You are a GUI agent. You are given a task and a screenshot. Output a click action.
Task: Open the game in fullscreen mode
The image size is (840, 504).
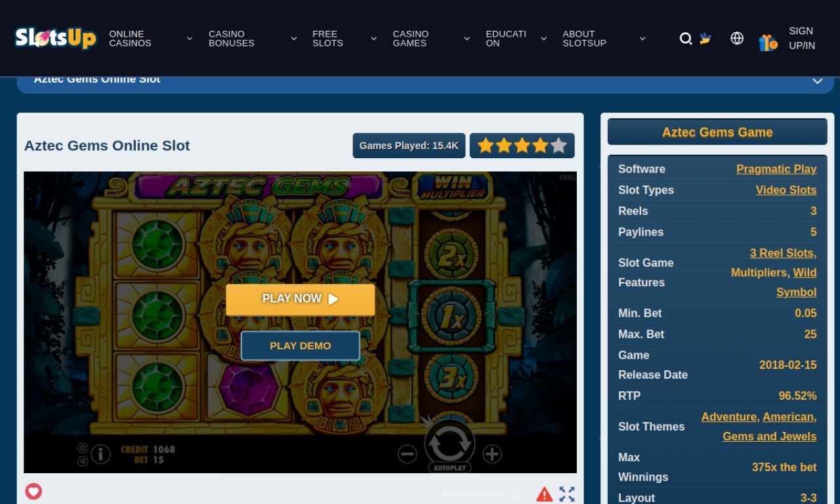click(x=567, y=494)
